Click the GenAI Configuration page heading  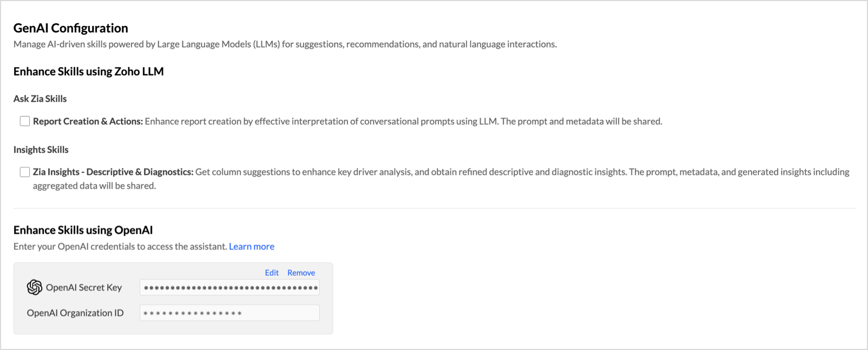click(71, 28)
